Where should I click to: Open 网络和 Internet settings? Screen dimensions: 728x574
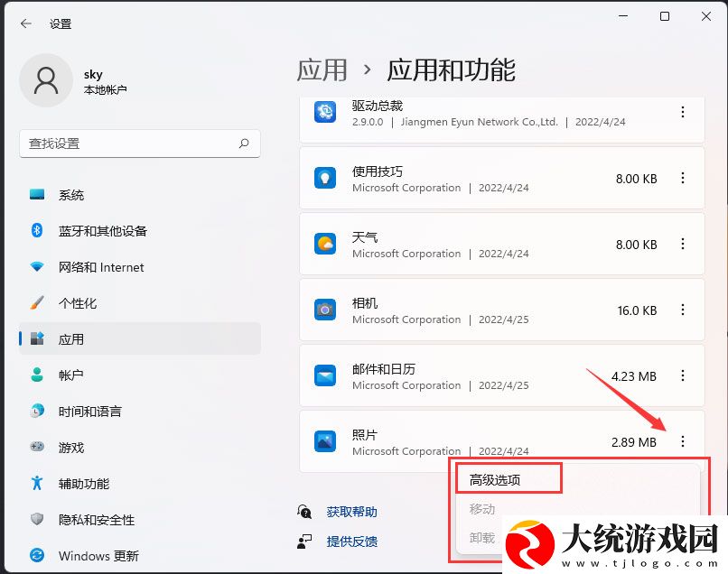coord(140,267)
